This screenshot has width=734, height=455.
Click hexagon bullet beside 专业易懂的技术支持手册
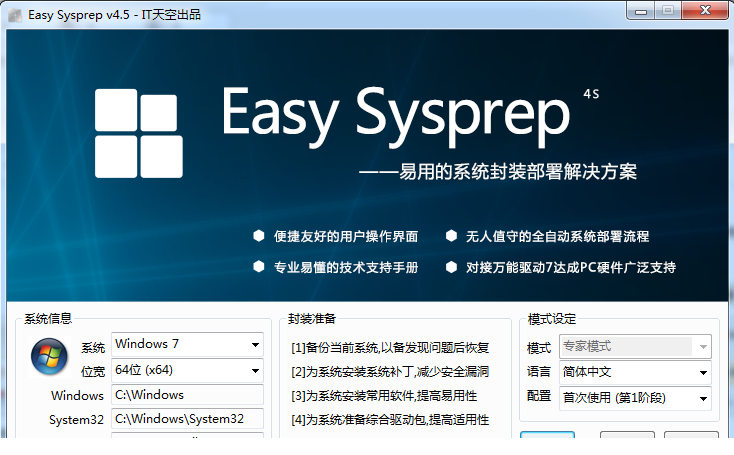tap(259, 267)
